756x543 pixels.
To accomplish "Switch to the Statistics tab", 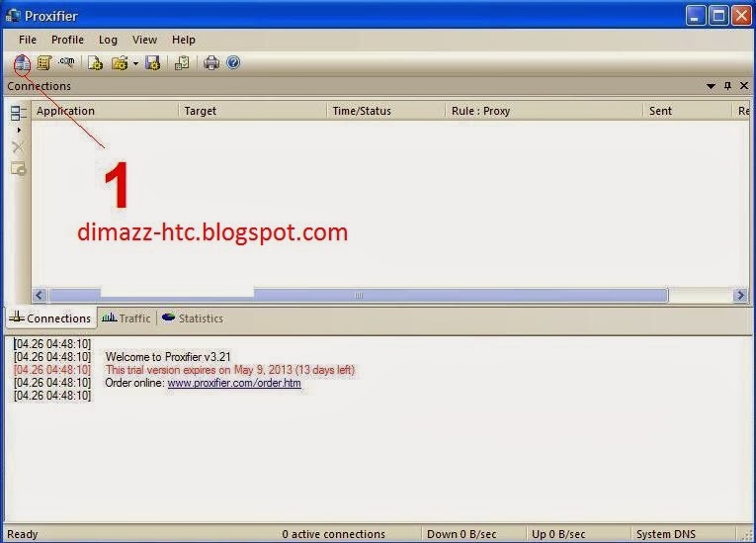I will [193, 318].
